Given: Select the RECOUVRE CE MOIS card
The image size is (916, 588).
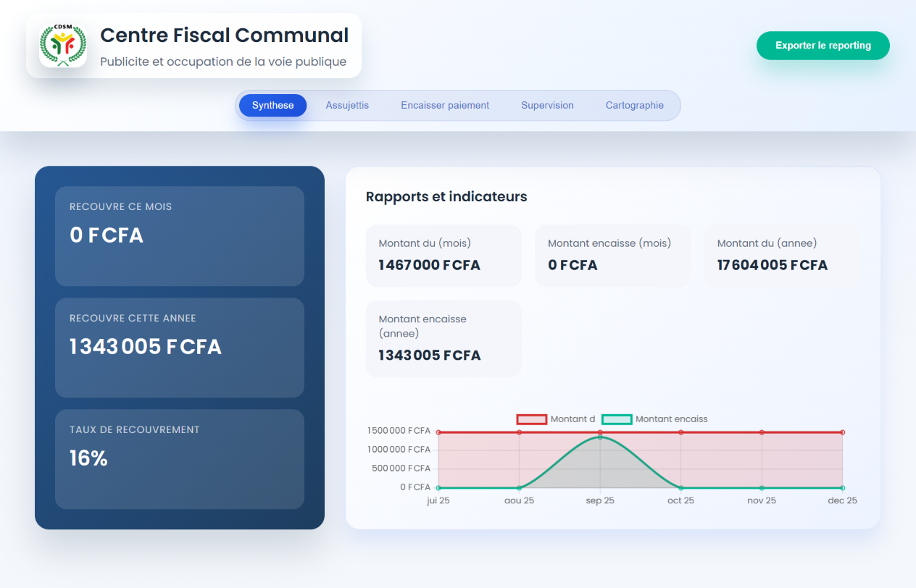Looking at the screenshot, I should pyautogui.click(x=179, y=236).
